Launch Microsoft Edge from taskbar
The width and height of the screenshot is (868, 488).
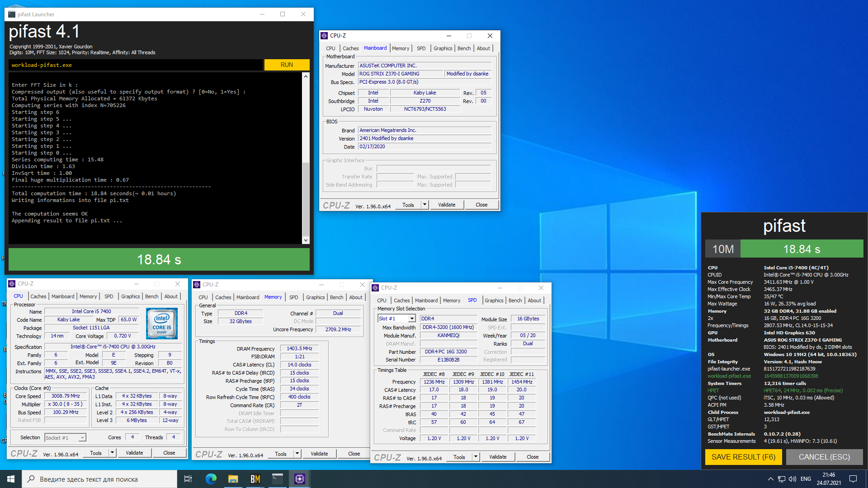(x=211, y=479)
